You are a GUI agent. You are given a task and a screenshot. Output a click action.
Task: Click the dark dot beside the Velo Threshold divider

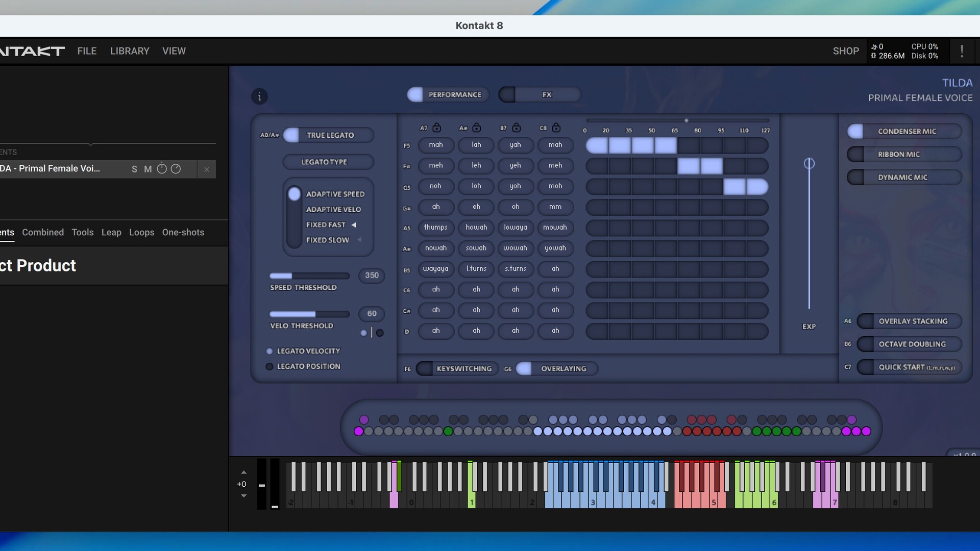[x=380, y=333]
